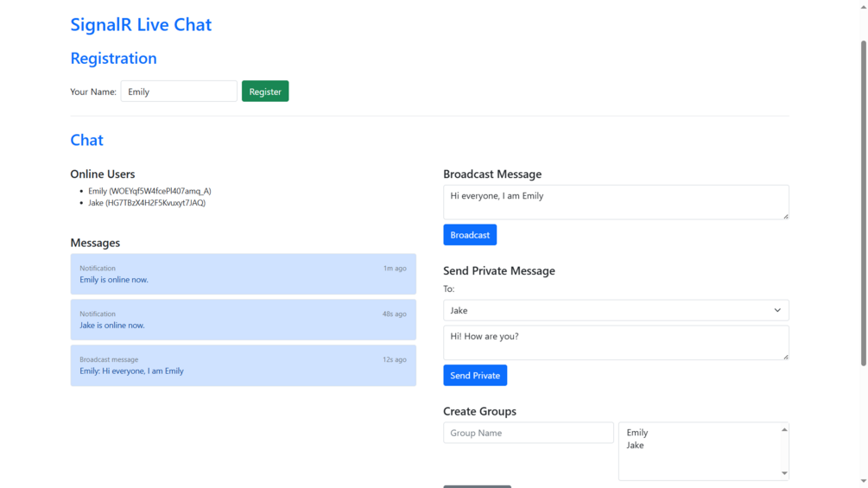Click the 'Your Name:' label

click(93, 92)
